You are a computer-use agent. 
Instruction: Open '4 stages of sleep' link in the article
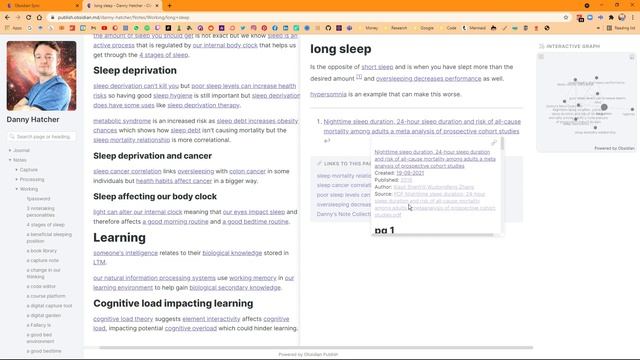[x=164, y=55]
